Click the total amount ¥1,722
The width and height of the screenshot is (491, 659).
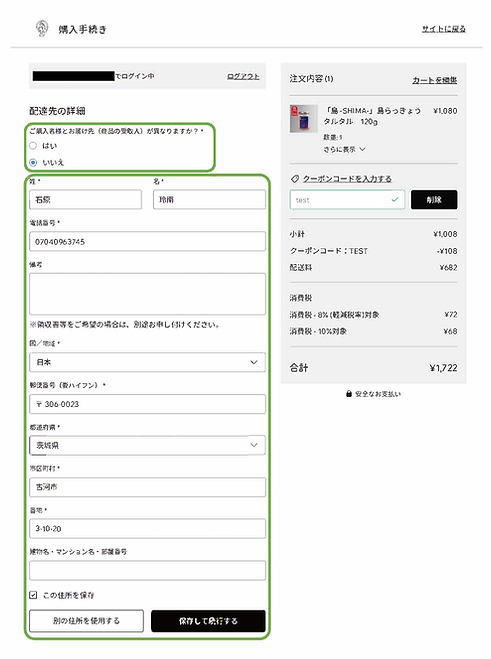pyautogui.click(x=443, y=368)
